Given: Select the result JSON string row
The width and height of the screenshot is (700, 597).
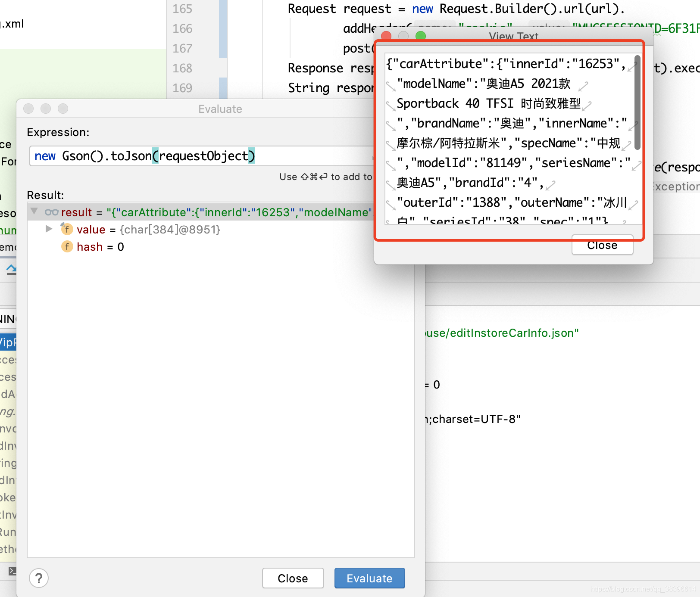Looking at the screenshot, I should [201, 212].
